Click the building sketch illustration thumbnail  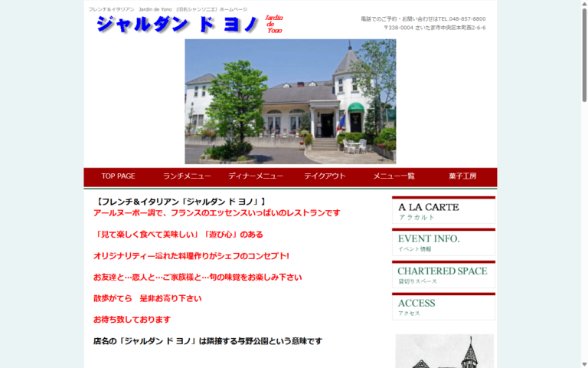444,351
